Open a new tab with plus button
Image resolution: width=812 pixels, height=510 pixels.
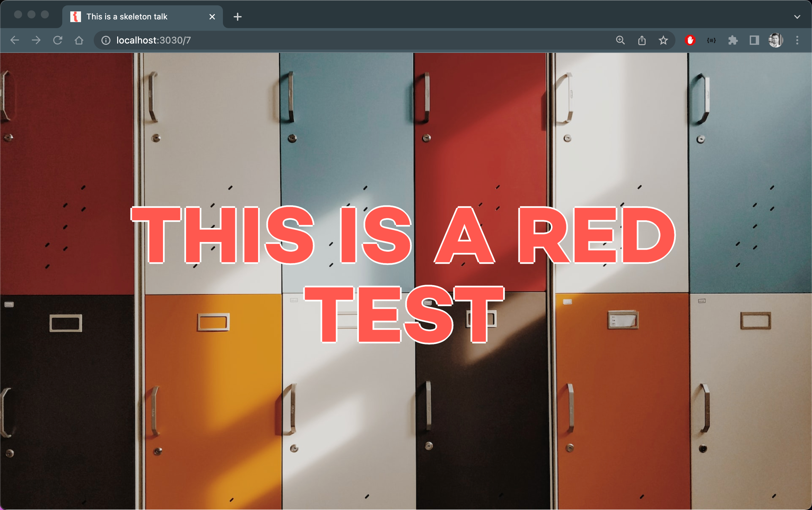pos(237,17)
